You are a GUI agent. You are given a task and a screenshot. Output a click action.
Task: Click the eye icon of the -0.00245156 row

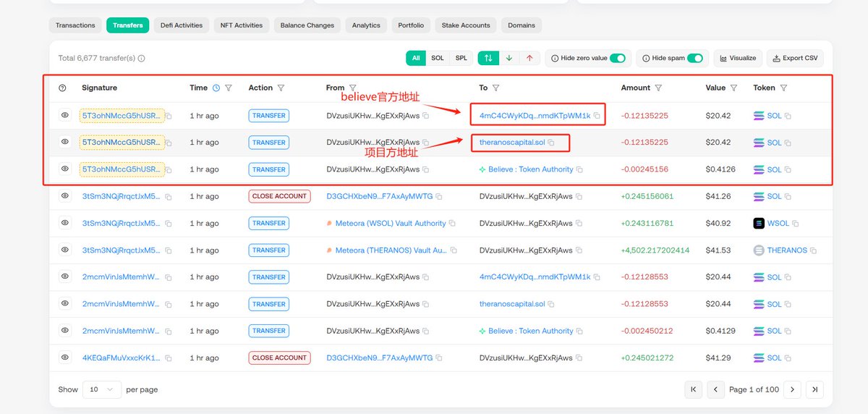click(65, 169)
